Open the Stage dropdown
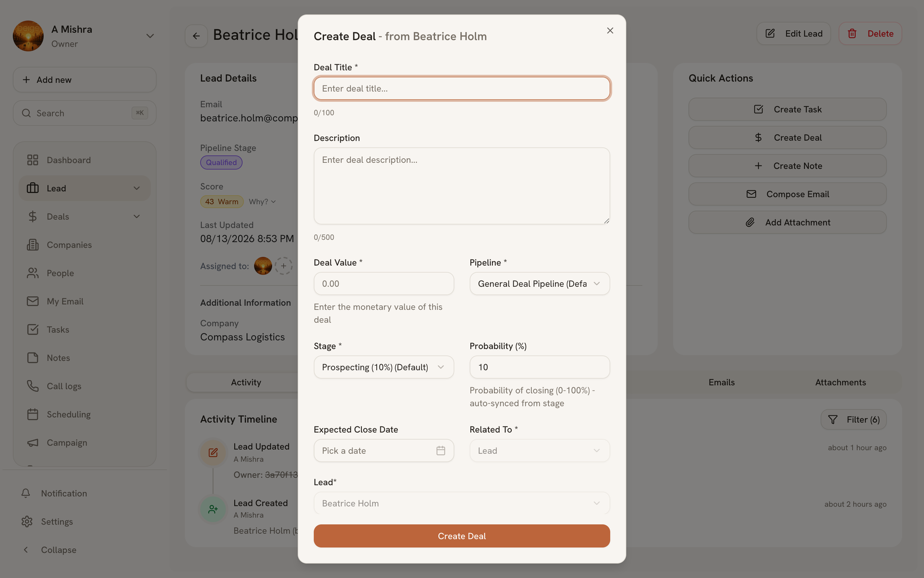The image size is (924, 578). tap(383, 367)
